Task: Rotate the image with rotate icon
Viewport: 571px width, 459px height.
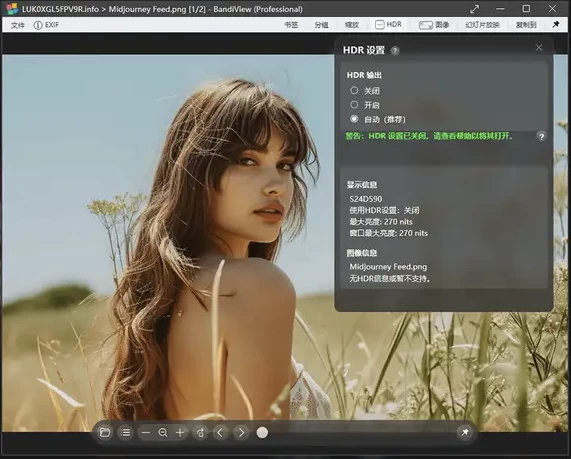Action: (200, 432)
